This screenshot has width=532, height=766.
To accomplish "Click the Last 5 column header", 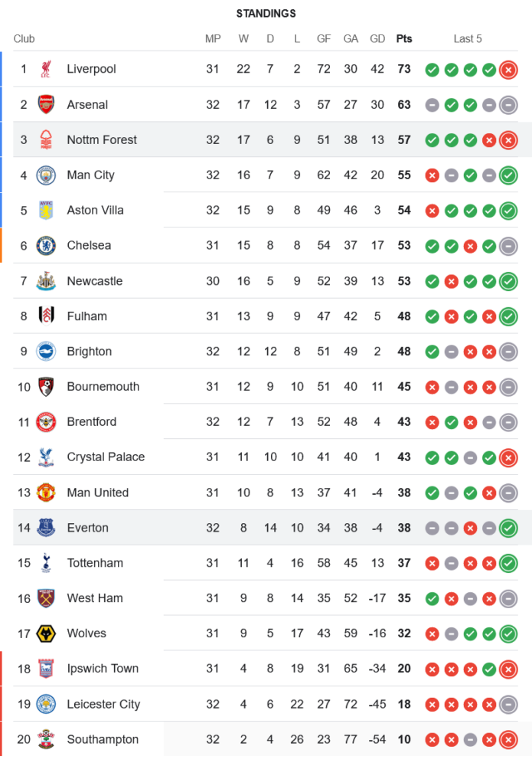I will pyautogui.click(x=468, y=39).
